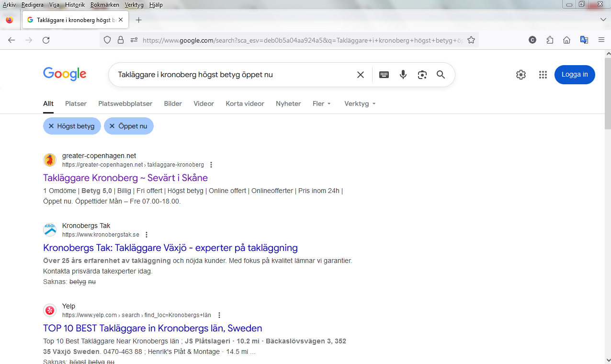Click the magnifying glass search icon
Screen dimensions: 611x364
(x=441, y=75)
